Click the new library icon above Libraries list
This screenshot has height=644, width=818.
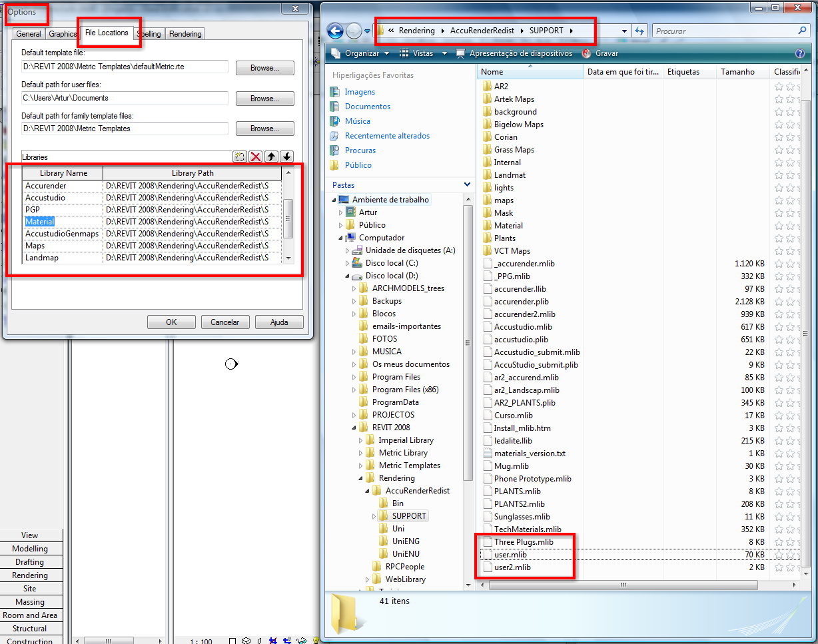[x=240, y=157]
